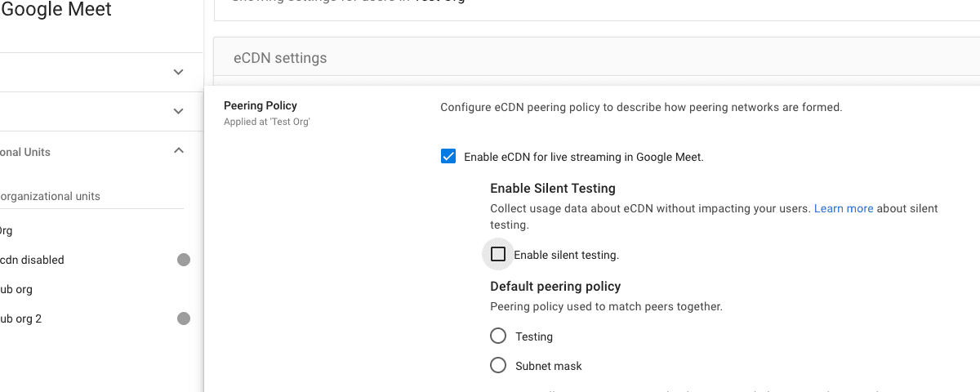Open the Learn more silent testing link
This screenshot has width=980, height=392.
[844, 208]
